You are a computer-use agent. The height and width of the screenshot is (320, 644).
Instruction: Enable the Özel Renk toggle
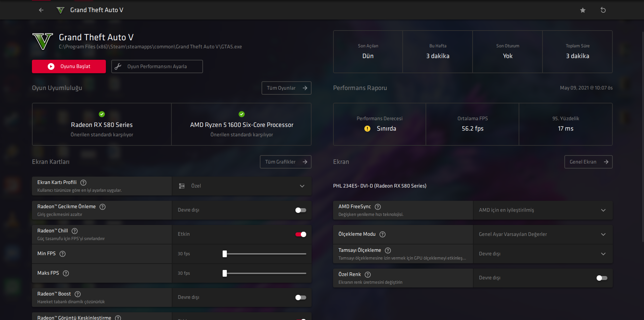[602, 278]
